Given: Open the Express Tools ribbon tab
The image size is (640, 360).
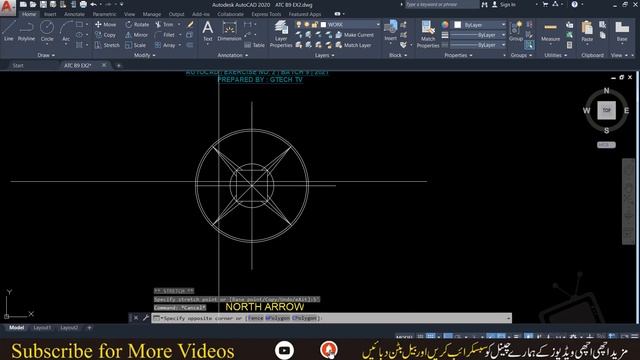Looking at the screenshot, I should pyautogui.click(x=266, y=14).
